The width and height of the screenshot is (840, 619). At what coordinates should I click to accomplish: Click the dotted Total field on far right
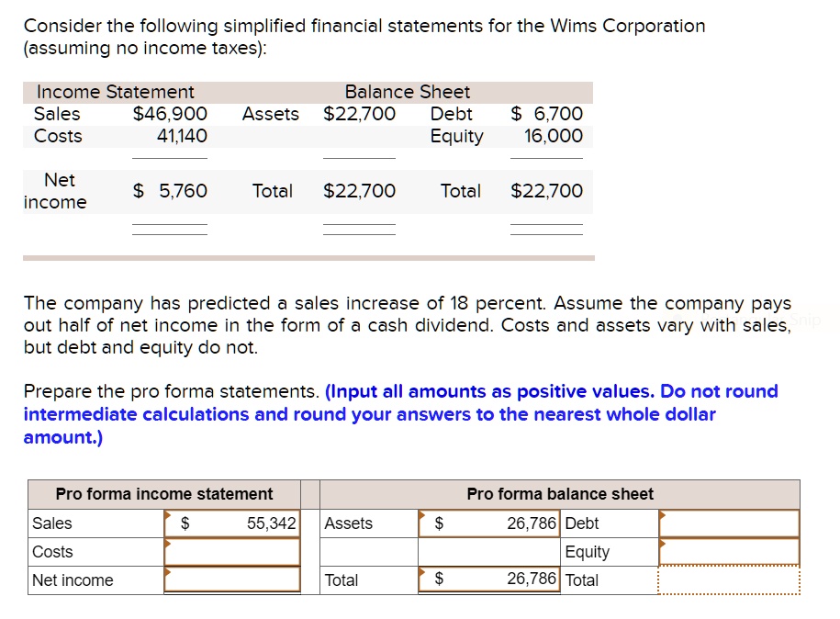730,580
